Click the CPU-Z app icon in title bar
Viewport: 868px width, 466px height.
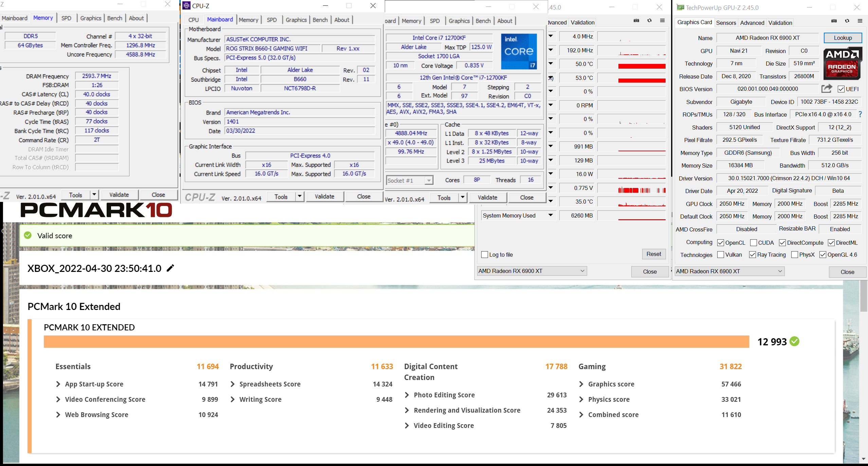pyautogui.click(x=186, y=5)
